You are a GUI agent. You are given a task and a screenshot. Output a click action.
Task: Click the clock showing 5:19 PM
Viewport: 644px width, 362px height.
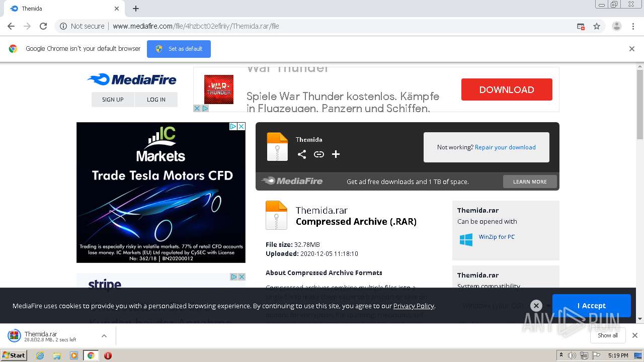pyautogui.click(x=618, y=355)
